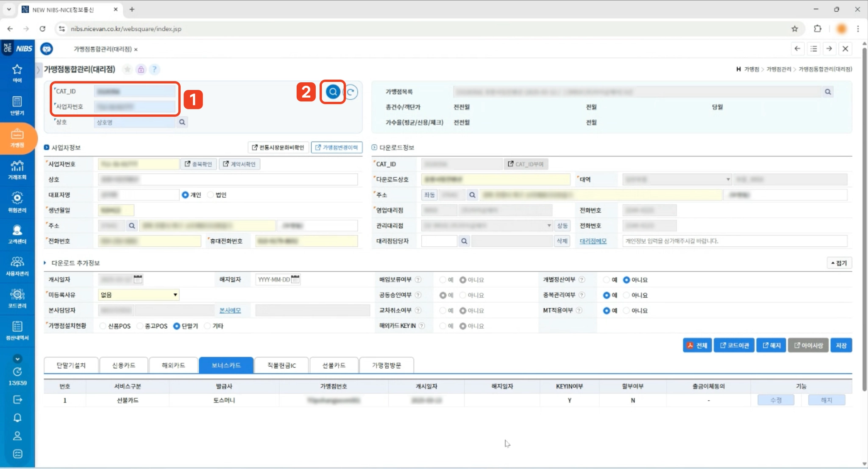Click the 상호 search magnifier icon

click(x=182, y=122)
